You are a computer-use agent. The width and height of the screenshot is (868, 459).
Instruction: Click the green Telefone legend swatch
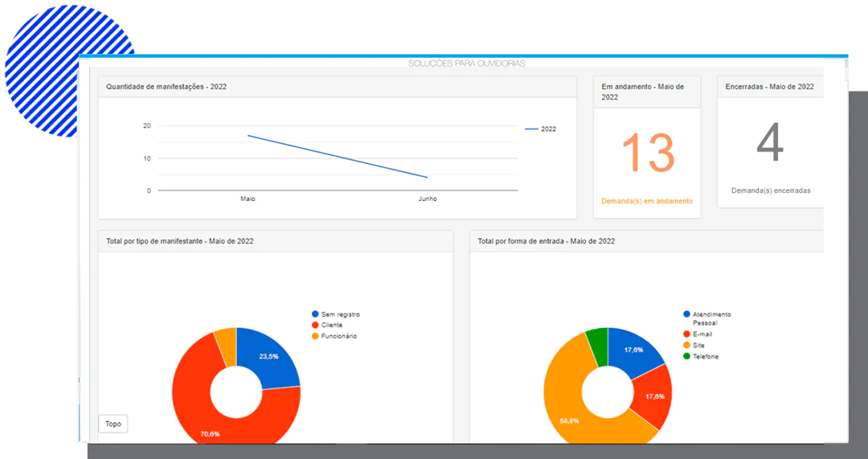point(686,356)
